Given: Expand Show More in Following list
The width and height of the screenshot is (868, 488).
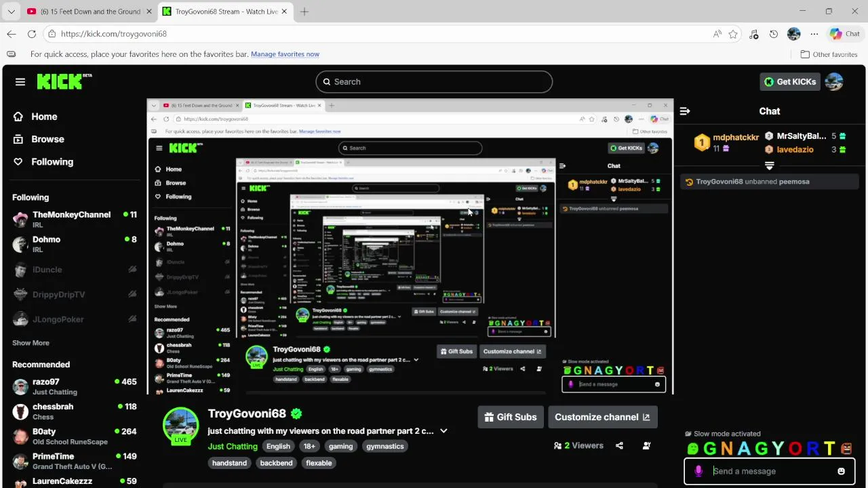Looking at the screenshot, I should tap(31, 343).
